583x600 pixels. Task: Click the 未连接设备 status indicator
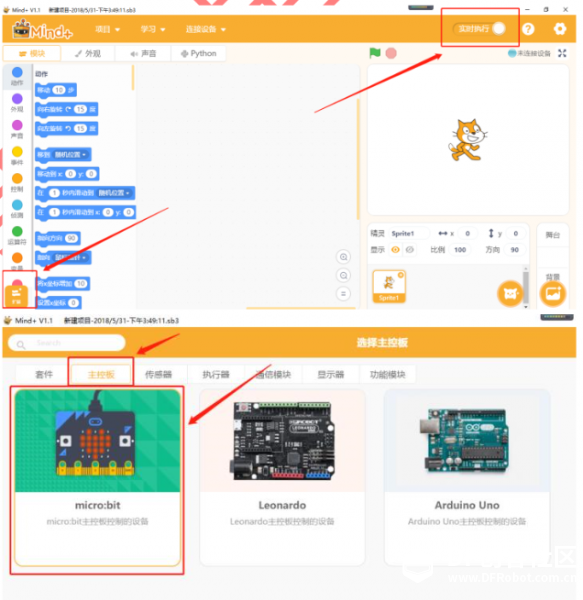pyautogui.click(x=529, y=54)
